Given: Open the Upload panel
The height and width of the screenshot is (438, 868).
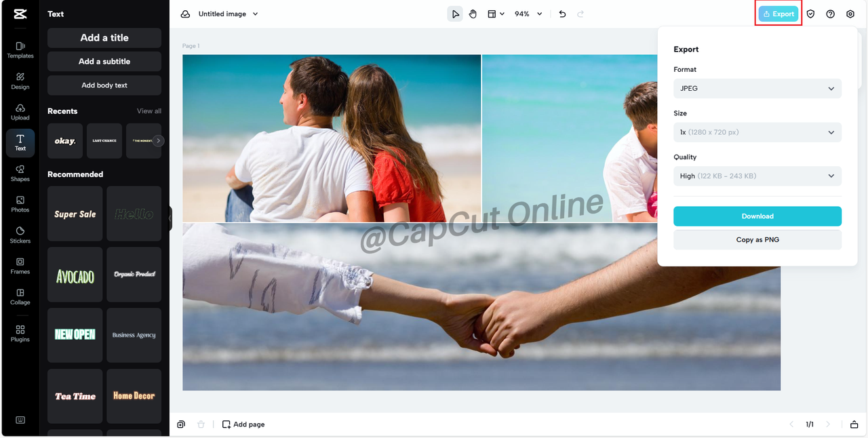Looking at the screenshot, I should (x=20, y=112).
